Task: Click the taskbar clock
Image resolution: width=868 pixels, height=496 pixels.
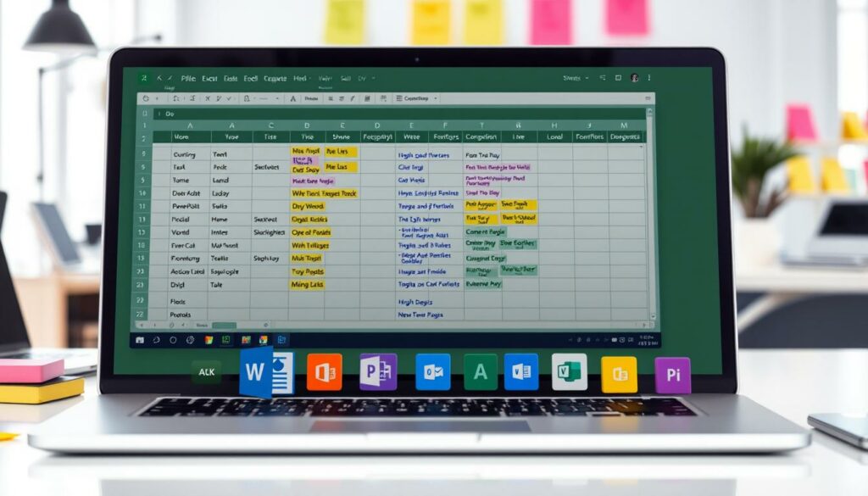Action: tap(647, 340)
